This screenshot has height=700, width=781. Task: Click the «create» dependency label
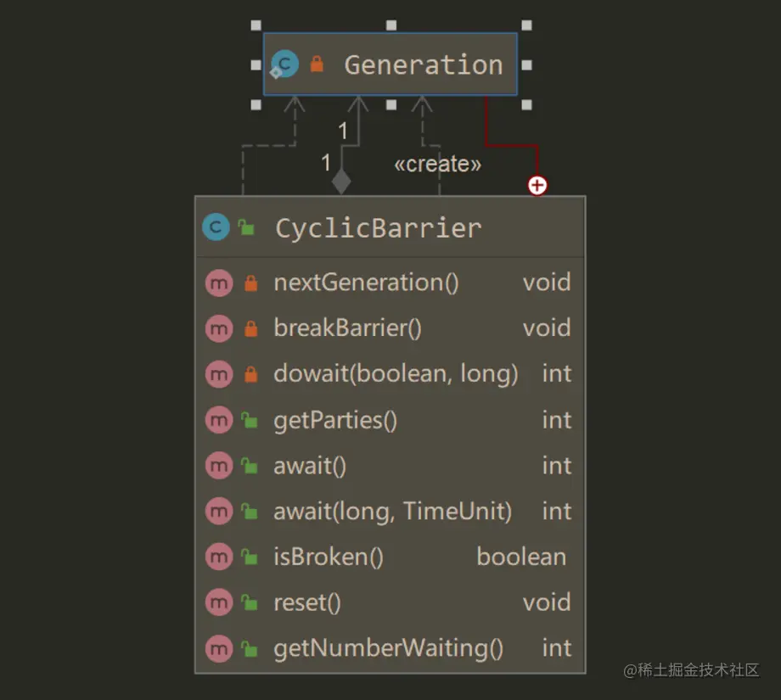437,164
